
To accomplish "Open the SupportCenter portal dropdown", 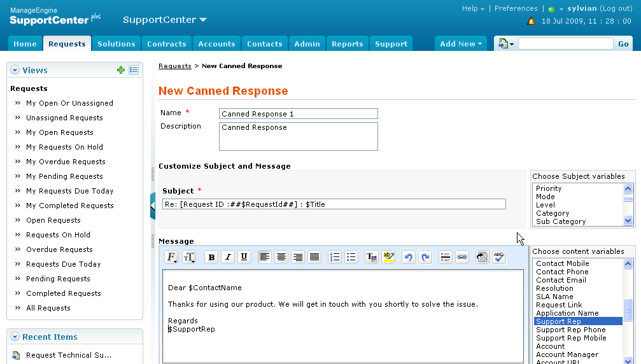I will [x=165, y=20].
